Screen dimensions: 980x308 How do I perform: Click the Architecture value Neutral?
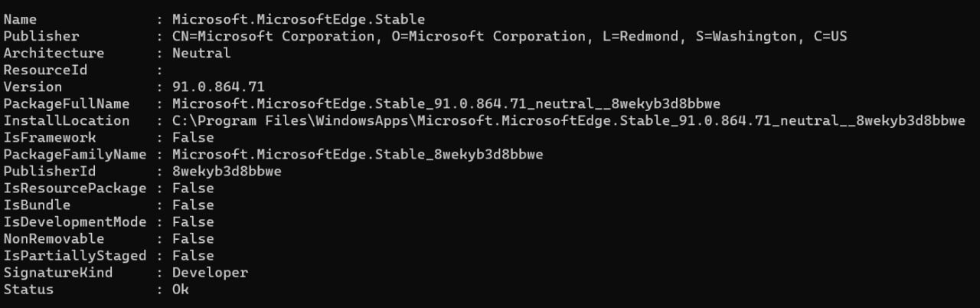click(201, 53)
